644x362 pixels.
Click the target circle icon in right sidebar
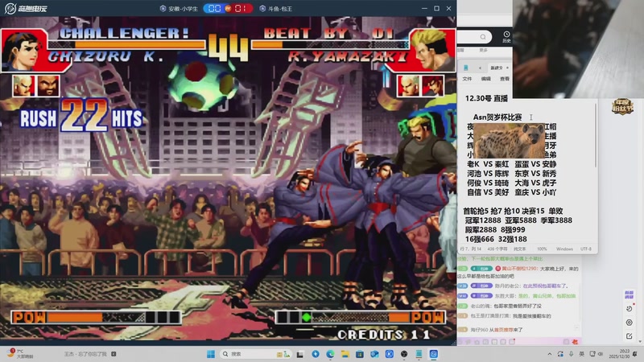pyautogui.click(x=630, y=323)
